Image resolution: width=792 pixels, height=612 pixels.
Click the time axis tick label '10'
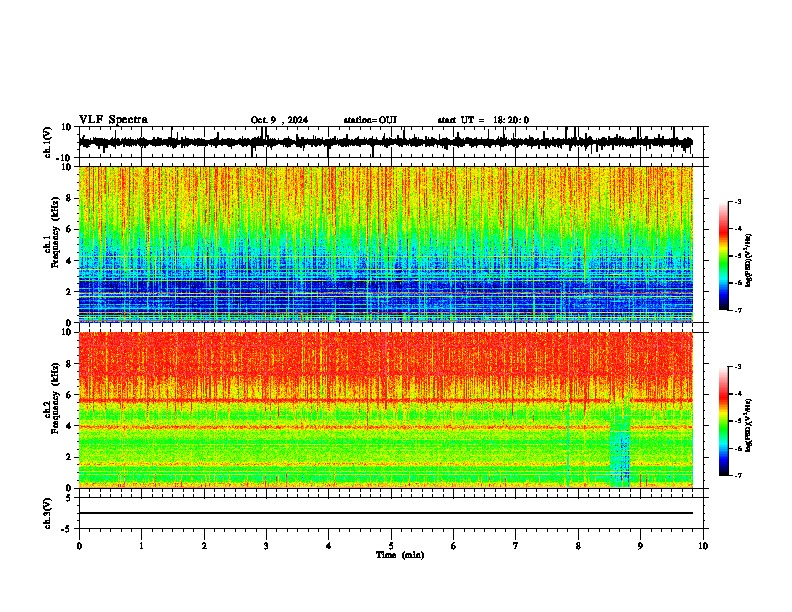point(703,546)
